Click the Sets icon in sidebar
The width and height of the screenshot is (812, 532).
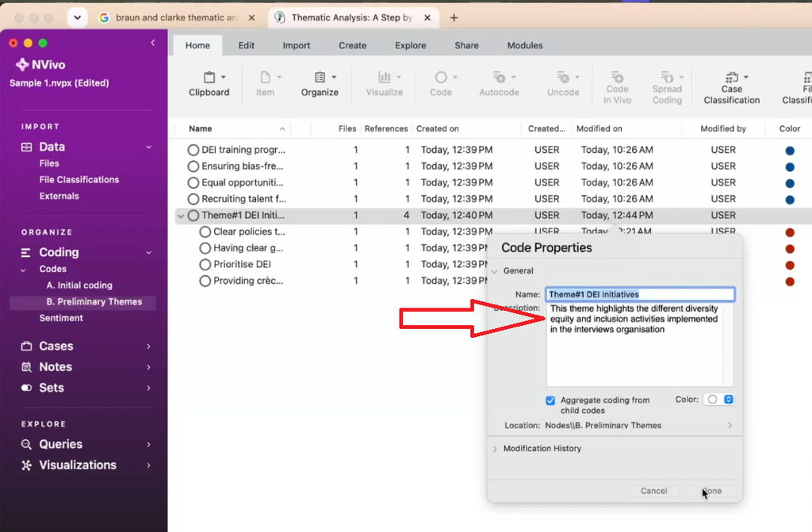pyautogui.click(x=26, y=388)
